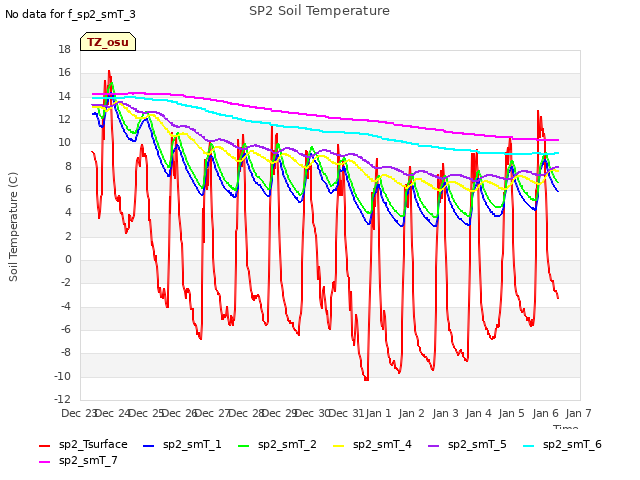Screen dimensions: 640x480
Task: Click the 14 y-axis tick label
Action: pos(64,96)
